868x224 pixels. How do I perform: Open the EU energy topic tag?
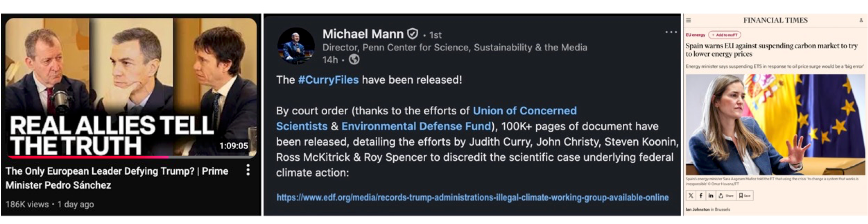pos(695,35)
